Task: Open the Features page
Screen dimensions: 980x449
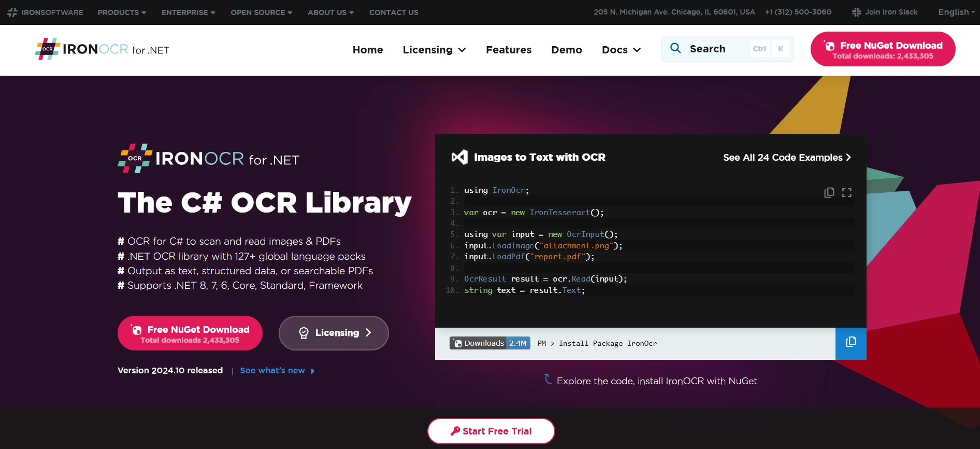Action: [x=508, y=50]
